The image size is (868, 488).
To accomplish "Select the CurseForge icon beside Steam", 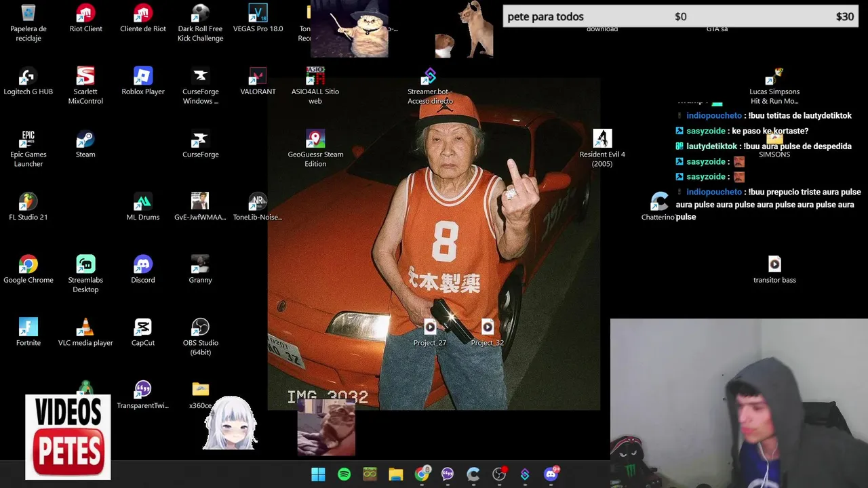I will tap(200, 144).
